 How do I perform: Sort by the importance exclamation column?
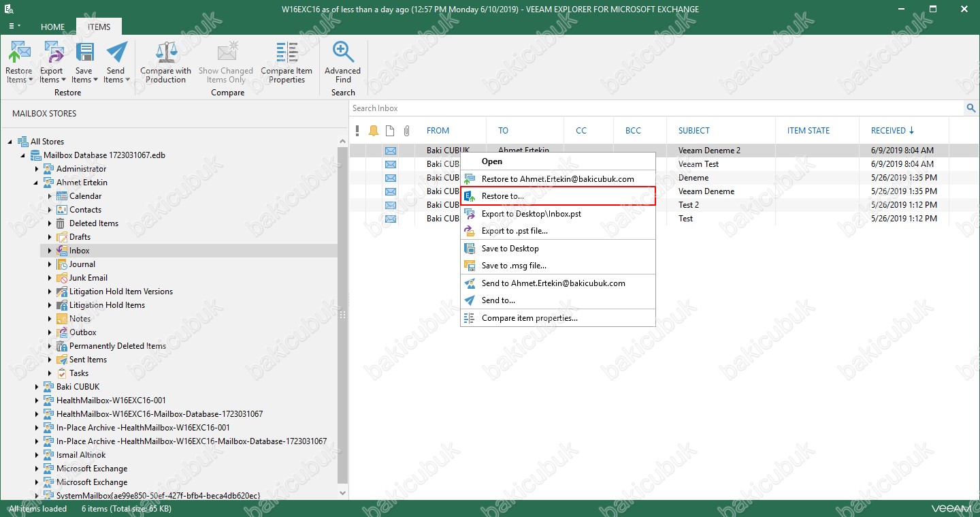[x=358, y=131]
